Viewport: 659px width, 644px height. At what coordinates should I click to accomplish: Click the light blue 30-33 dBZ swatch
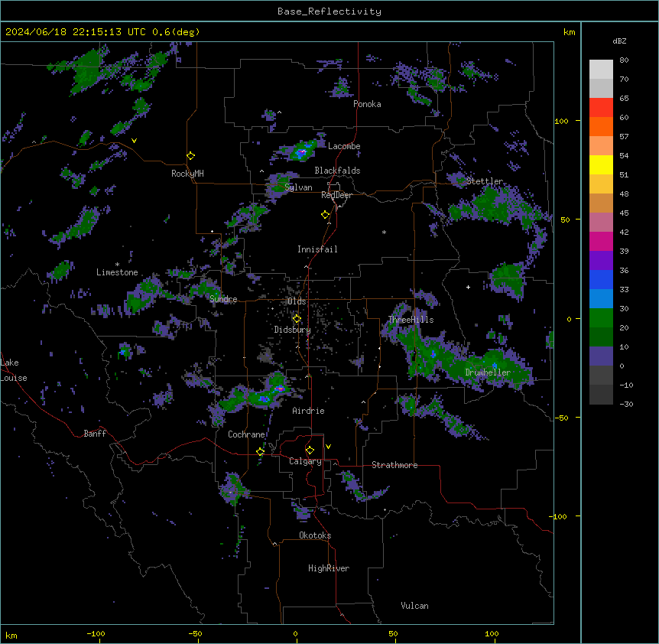click(601, 299)
